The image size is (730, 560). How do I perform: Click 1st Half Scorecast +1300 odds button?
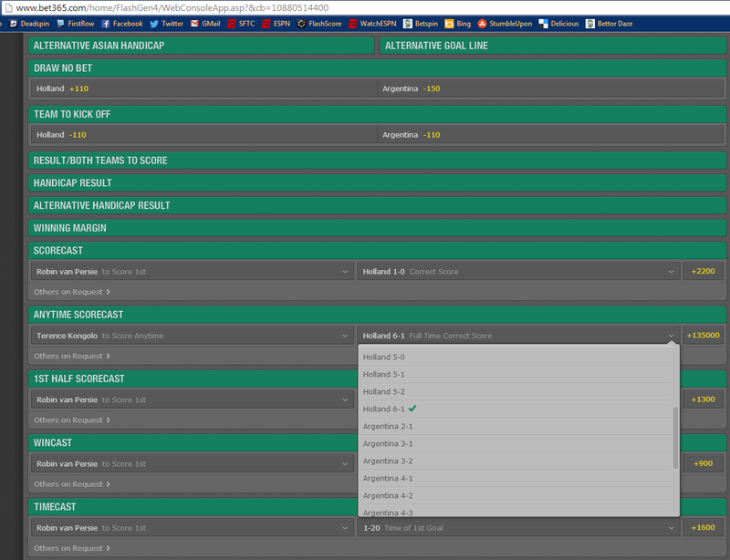click(703, 399)
